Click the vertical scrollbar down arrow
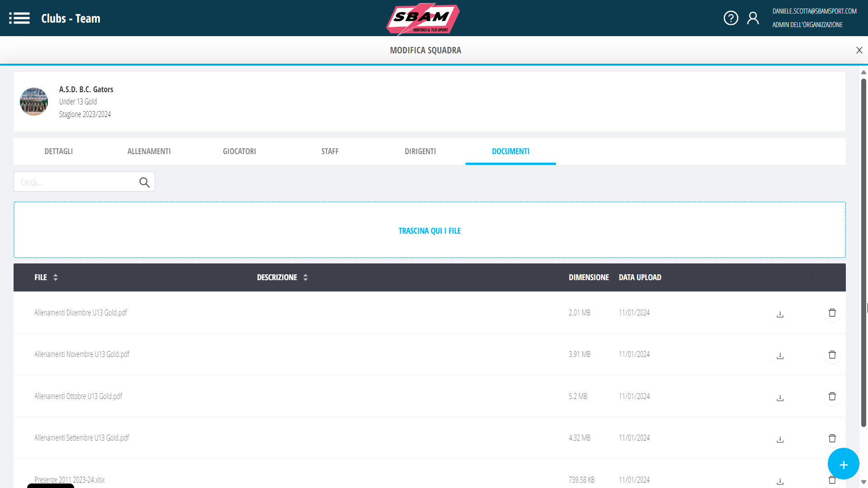868x488 pixels. 863,482
